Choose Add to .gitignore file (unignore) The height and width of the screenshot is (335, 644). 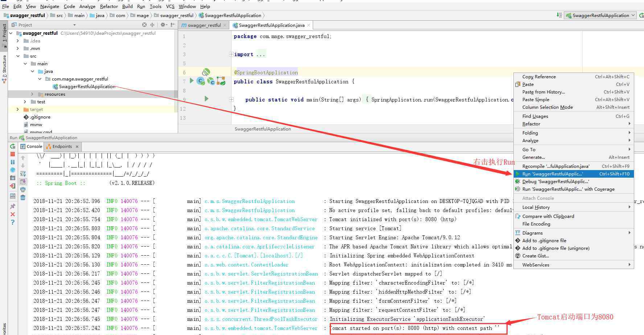point(574,248)
